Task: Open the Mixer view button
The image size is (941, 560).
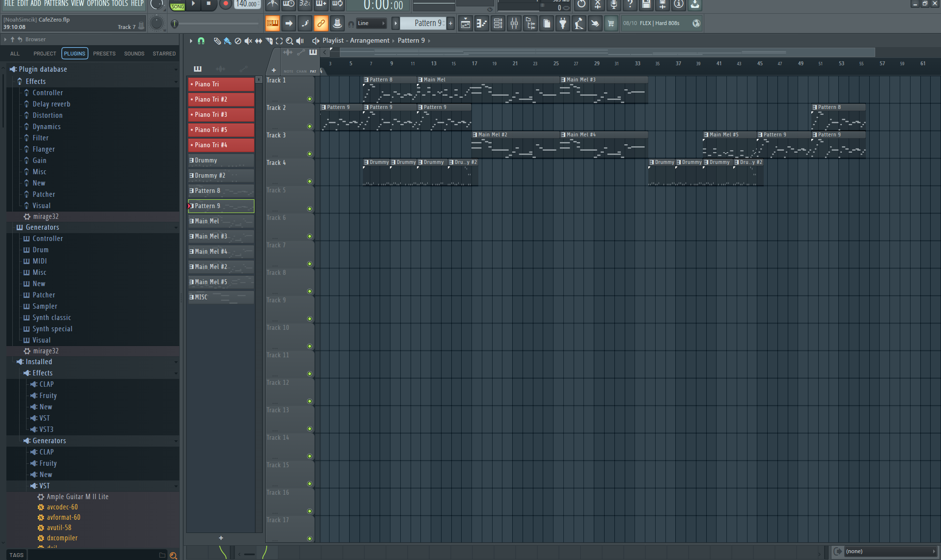Action: (x=514, y=23)
